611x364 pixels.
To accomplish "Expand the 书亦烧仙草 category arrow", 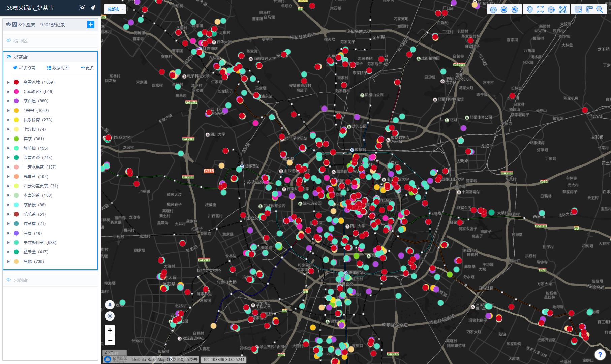I will [x=8, y=243].
